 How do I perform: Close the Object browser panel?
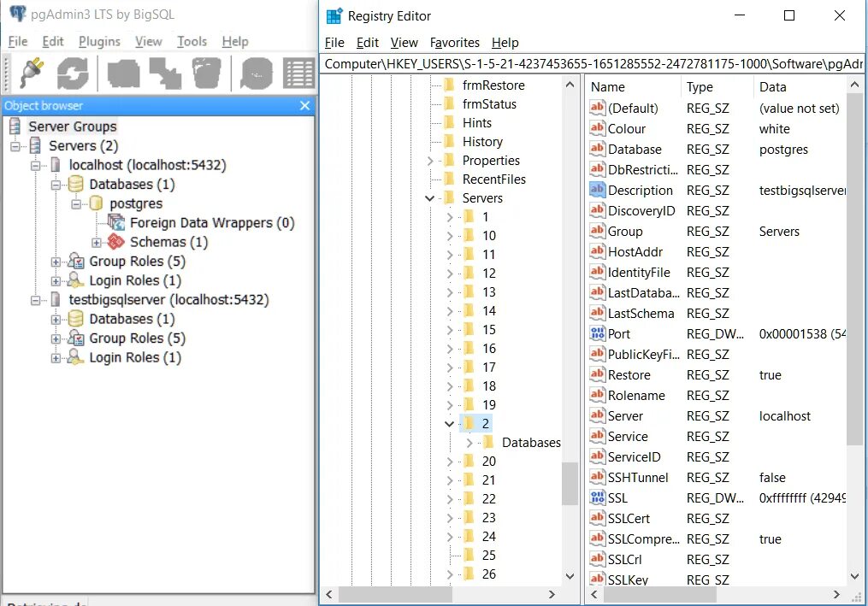(304, 105)
